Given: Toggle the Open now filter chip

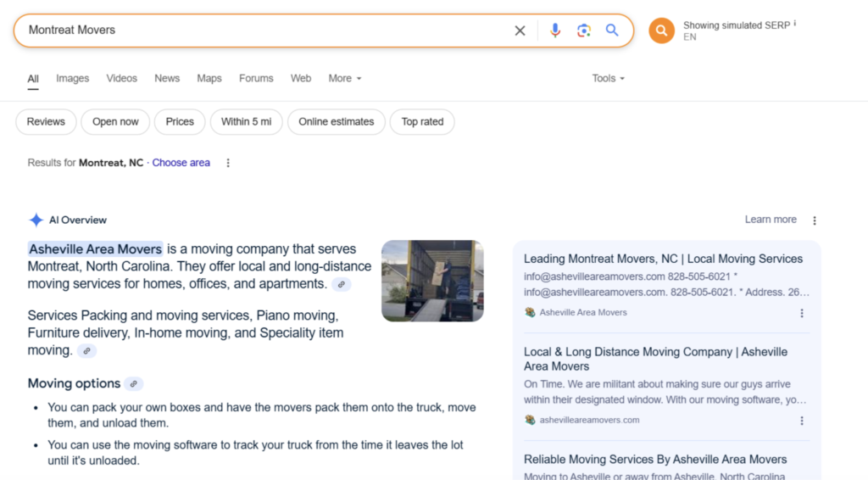Looking at the screenshot, I should pos(115,122).
